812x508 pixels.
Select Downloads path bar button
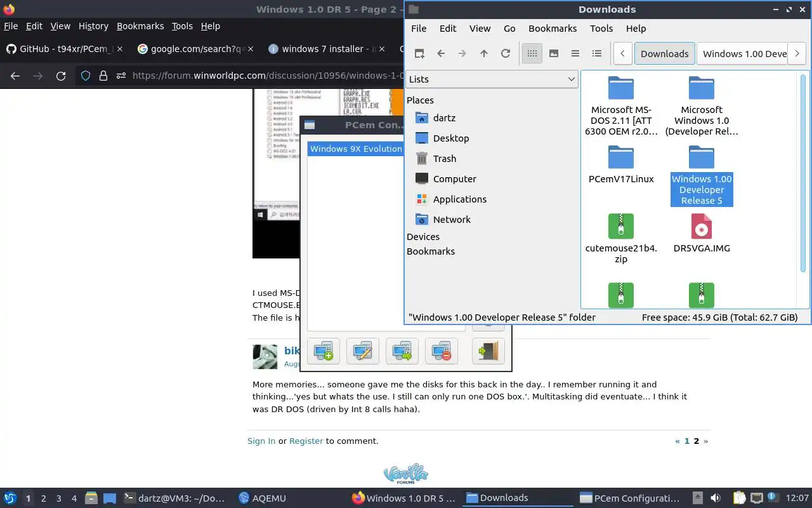coord(664,53)
